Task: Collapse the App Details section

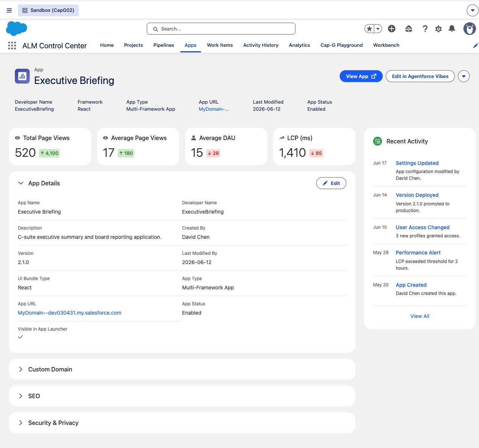Action: pos(21,183)
